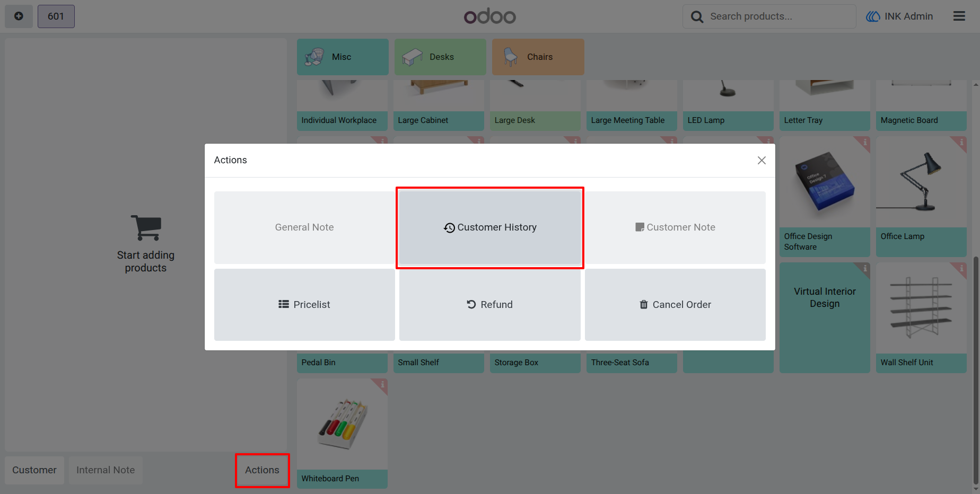Click the Customer Note action
The width and height of the screenshot is (980, 494).
pos(675,227)
